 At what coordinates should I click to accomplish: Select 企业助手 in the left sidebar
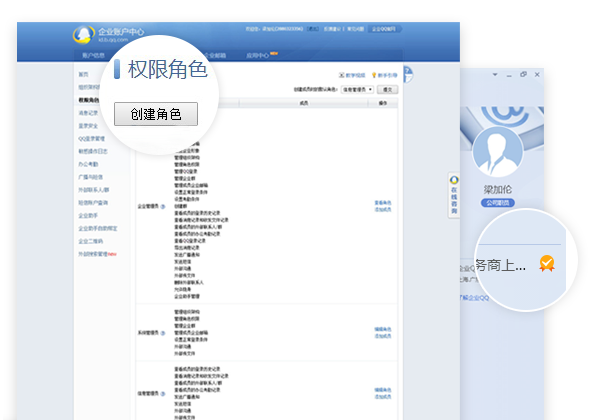tap(88, 216)
